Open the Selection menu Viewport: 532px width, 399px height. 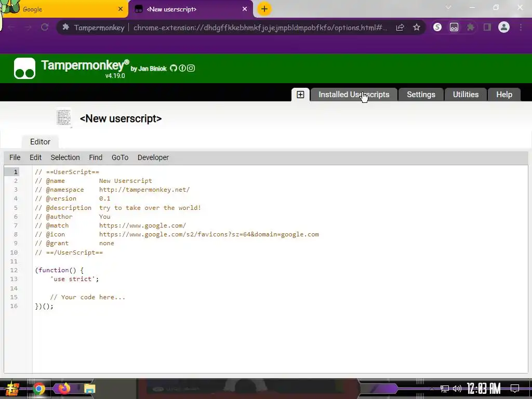[65, 158]
